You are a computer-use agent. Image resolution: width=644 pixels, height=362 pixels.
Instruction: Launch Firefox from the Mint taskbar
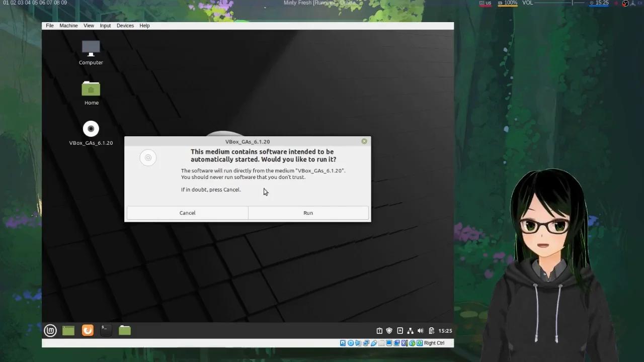click(87, 330)
